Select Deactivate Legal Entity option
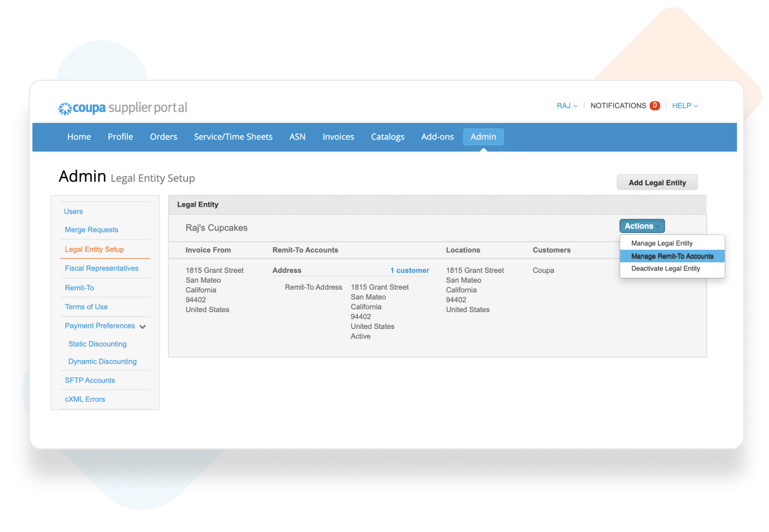Image resolution: width=769 pixels, height=532 pixels. (665, 268)
